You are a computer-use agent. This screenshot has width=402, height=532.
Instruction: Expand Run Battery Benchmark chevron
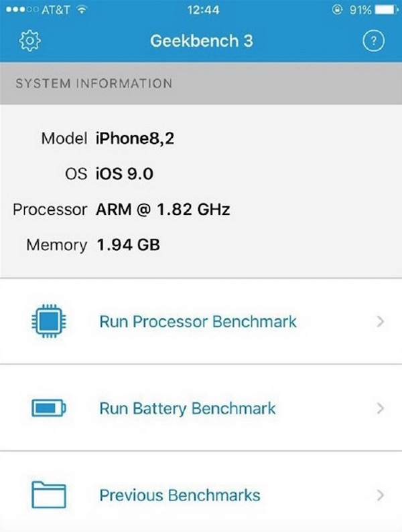(381, 408)
